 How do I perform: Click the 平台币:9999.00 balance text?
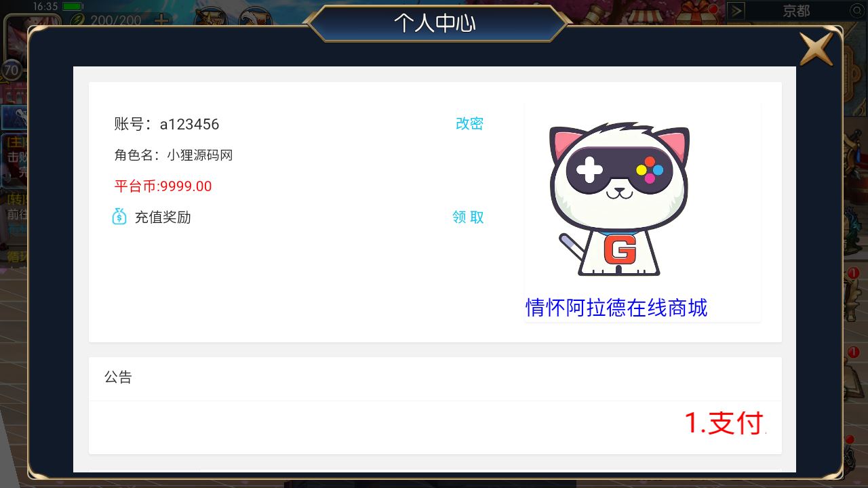tap(163, 186)
